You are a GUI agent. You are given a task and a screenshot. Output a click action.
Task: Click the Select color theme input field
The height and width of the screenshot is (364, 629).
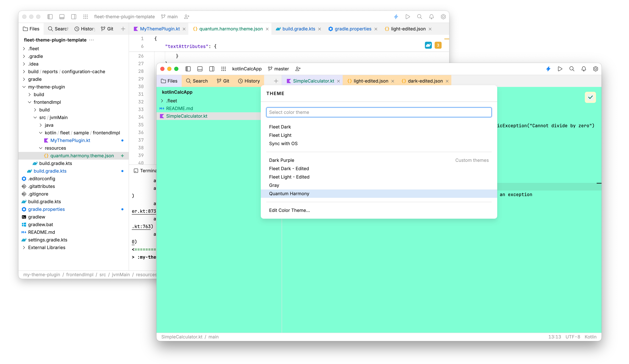pos(379,112)
